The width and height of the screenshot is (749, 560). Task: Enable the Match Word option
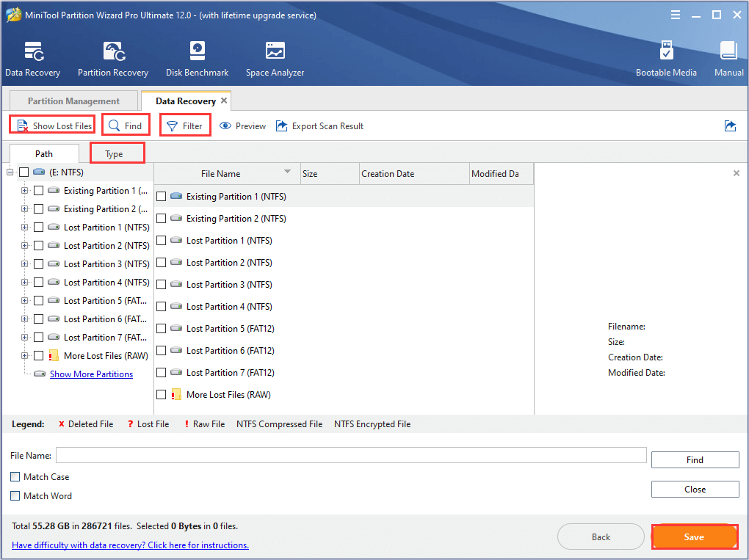coord(15,495)
